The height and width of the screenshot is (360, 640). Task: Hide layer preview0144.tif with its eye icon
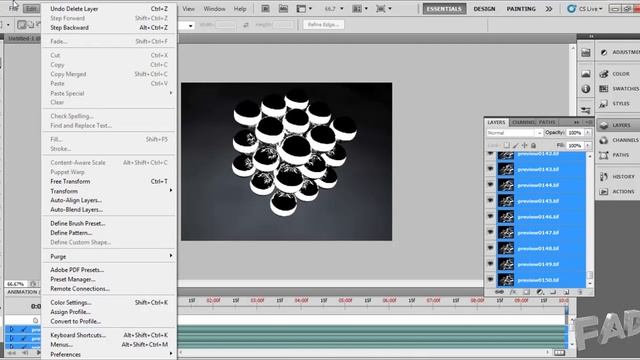click(490, 184)
